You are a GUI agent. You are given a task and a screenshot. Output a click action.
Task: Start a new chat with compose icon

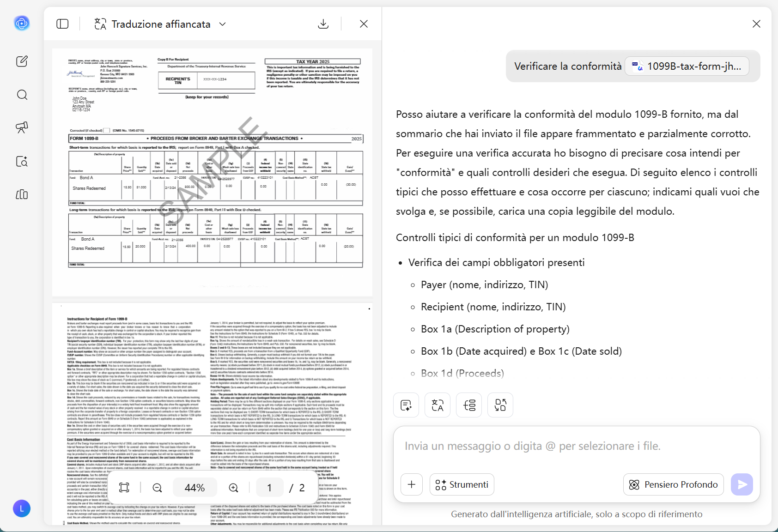click(22, 61)
